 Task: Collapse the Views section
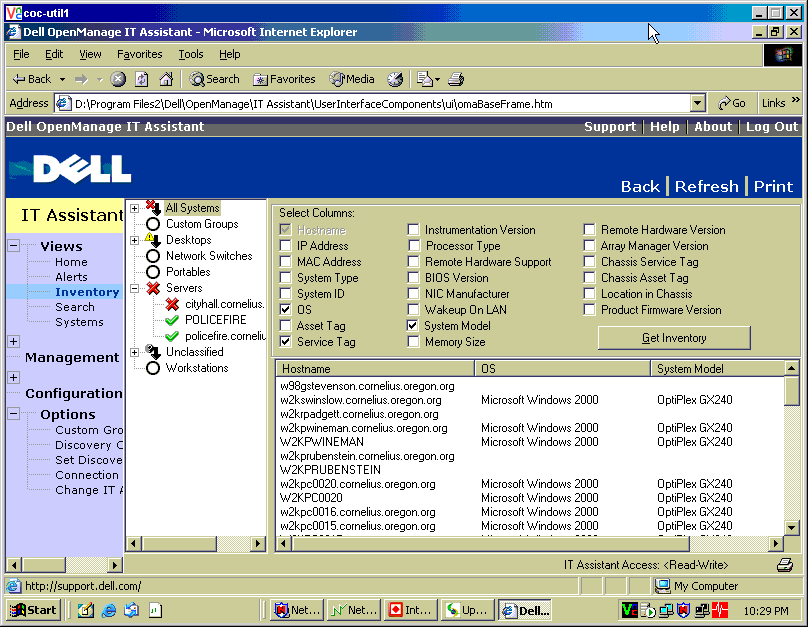point(14,246)
